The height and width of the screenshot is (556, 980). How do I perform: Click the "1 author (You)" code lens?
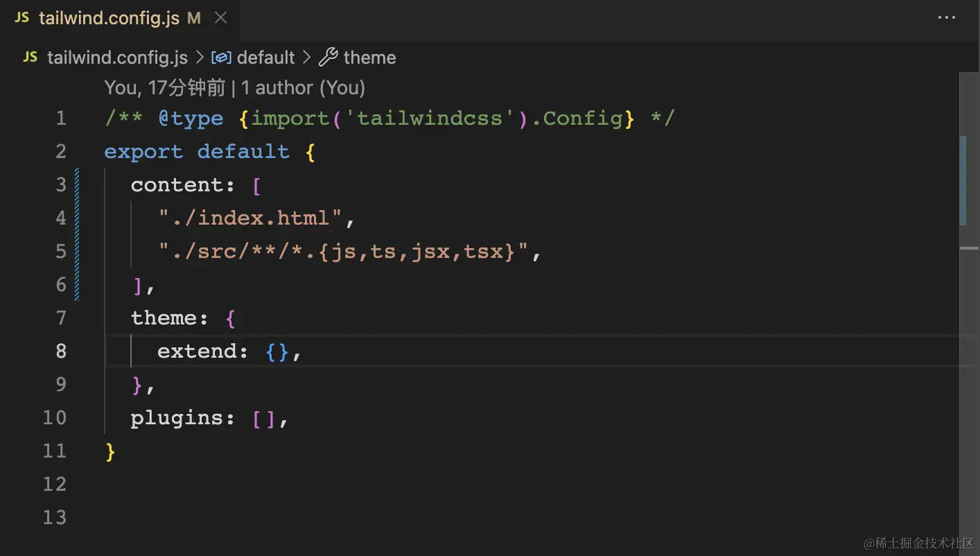coord(303,88)
